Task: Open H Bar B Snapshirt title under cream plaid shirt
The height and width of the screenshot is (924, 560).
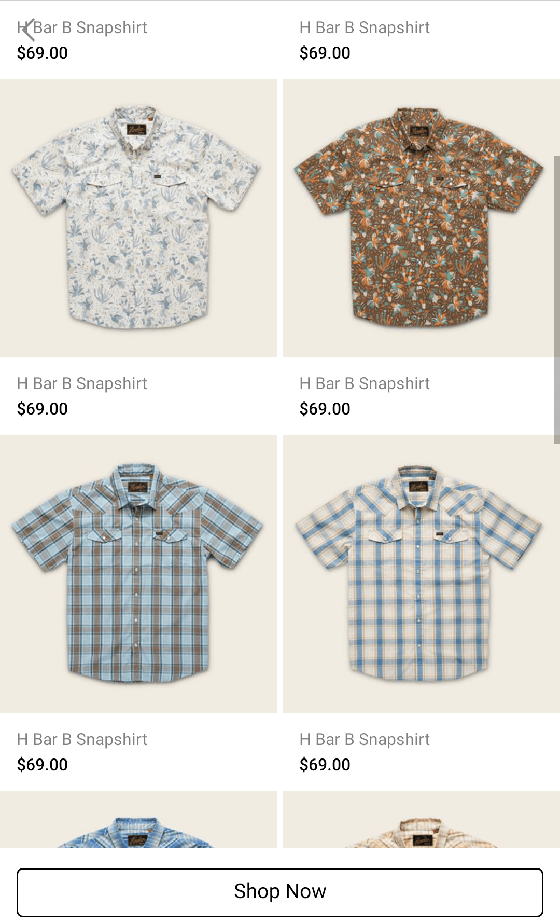Action: coord(365,739)
